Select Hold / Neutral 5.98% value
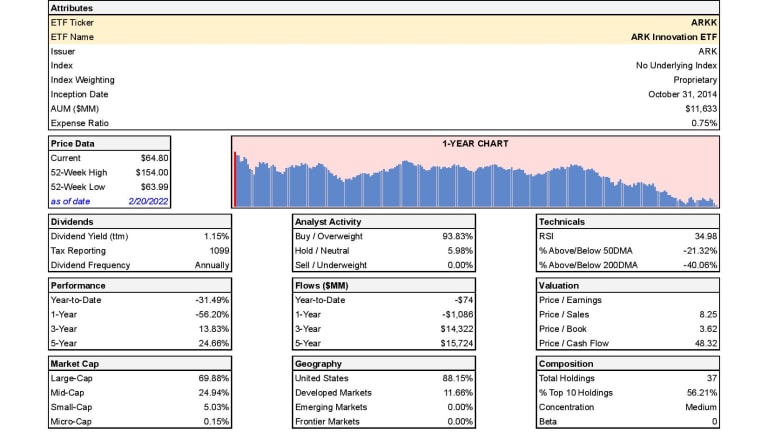The height and width of the screenshot is (432, 768). [x=460, y=251]
